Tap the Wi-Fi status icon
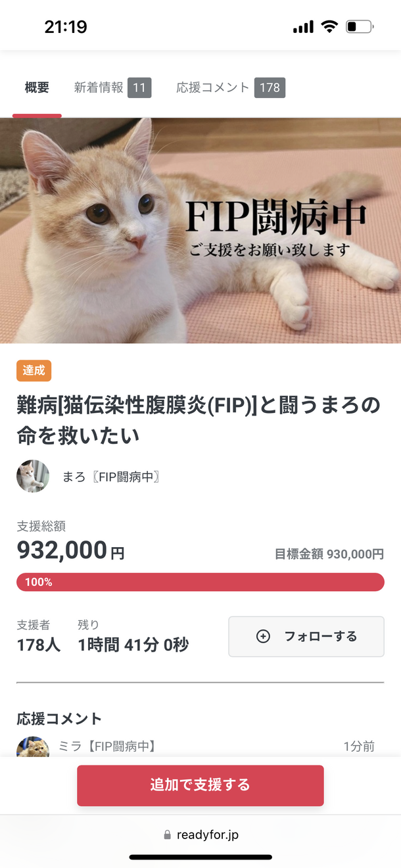This screenshot has width=401, height=868. pos(329,27)
